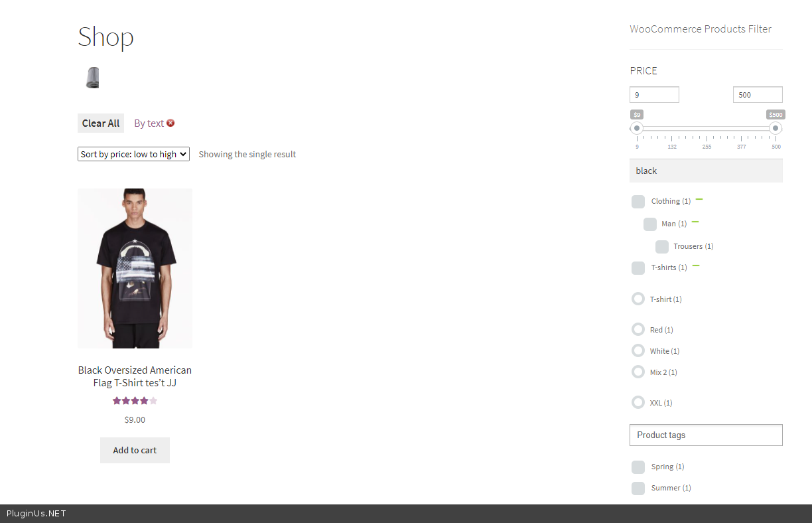Open the Sort by price dropdown
This screenshot has height=523, width=812.
click(133, 154)
